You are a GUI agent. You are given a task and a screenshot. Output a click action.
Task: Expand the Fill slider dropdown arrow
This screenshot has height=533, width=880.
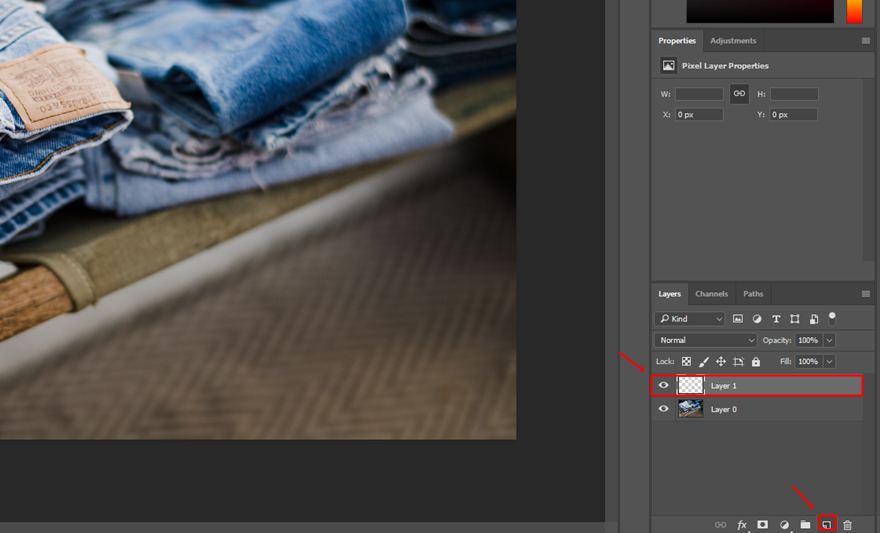(829, 361)
